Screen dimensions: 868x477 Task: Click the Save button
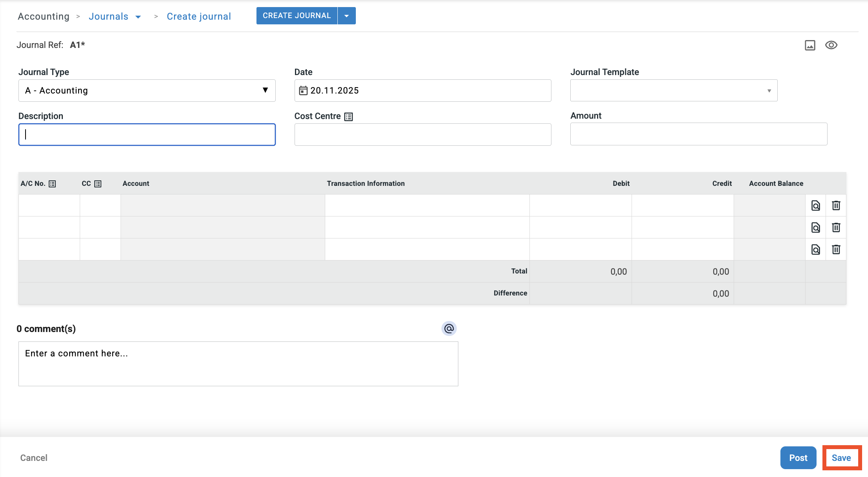pos(841,458)
